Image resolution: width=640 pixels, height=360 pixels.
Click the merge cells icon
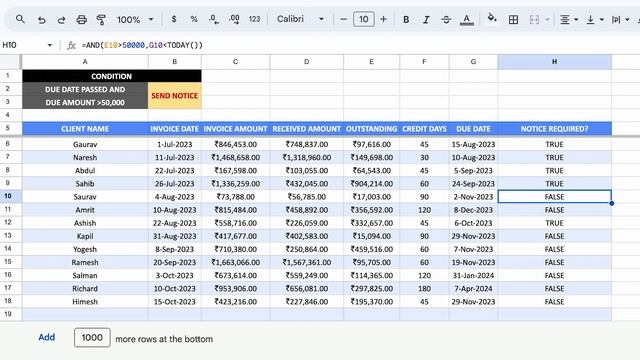click(534, 19)
